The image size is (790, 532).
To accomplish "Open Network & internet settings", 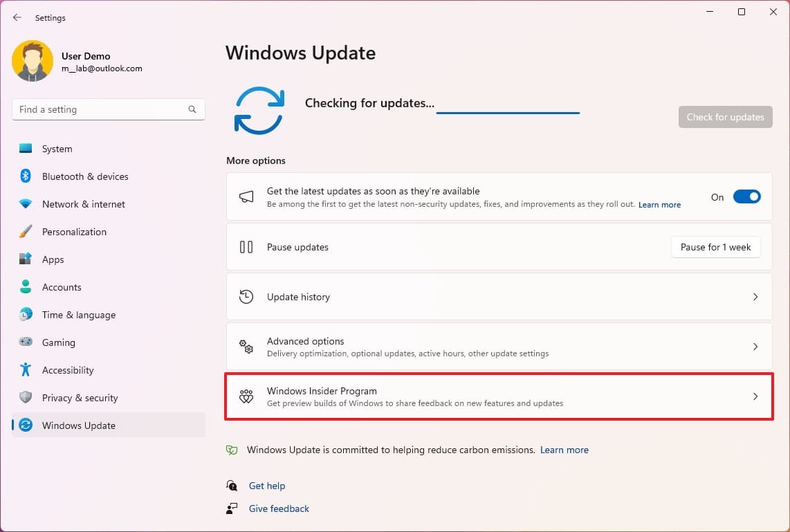I will tap(83, 204).
